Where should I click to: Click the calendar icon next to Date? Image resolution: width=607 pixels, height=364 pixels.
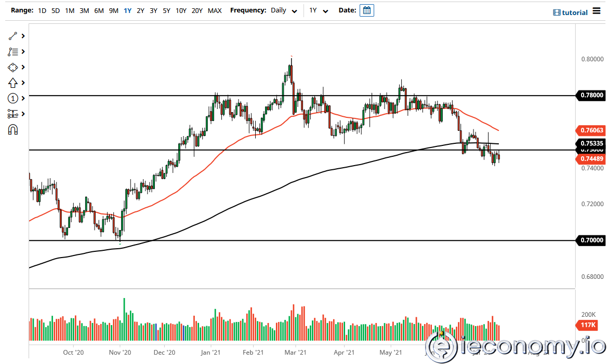[x=367, y=10]
